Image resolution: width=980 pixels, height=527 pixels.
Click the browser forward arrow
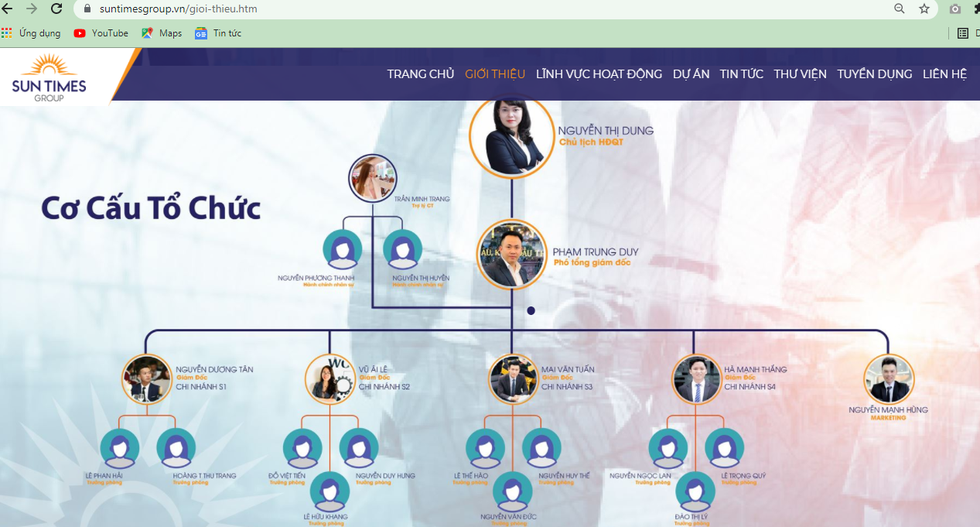(32, 9)
